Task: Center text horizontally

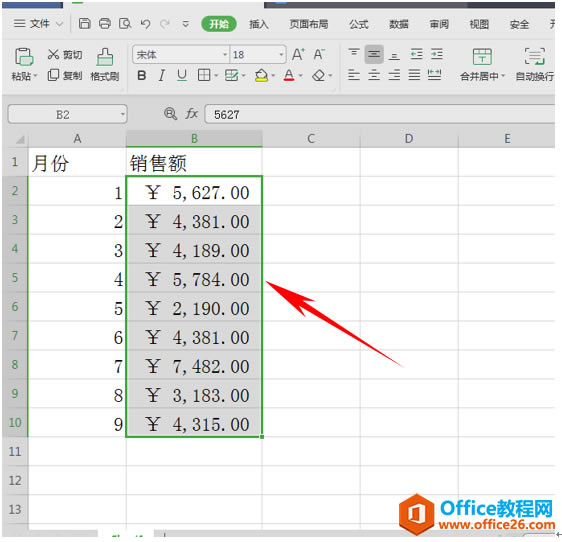Action: 374,75
